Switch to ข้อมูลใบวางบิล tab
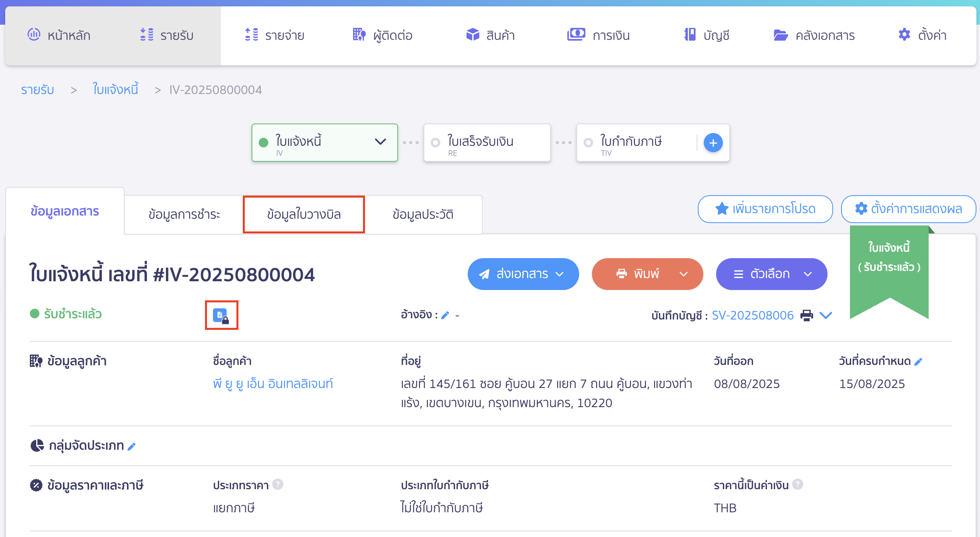The image size is (980, 537). tap(304, 214)
